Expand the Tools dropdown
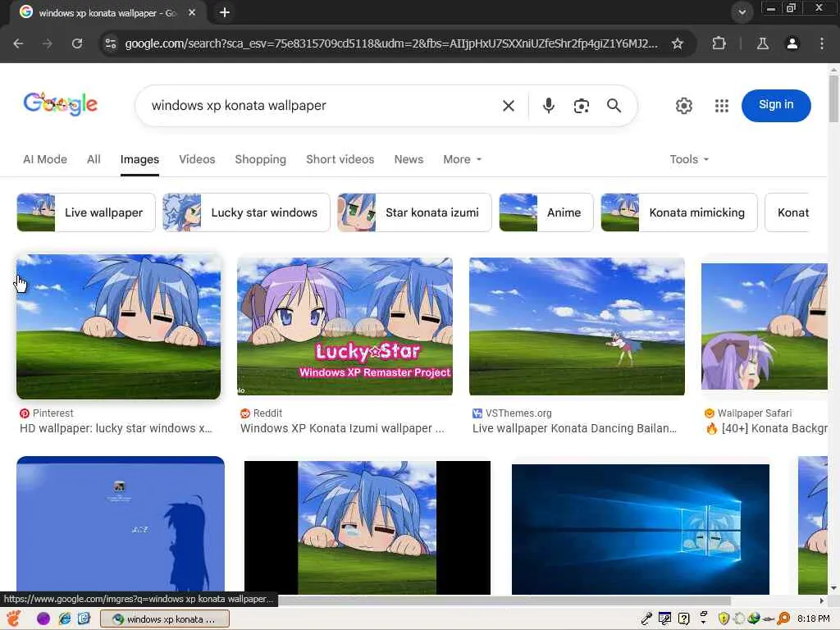The image size is (840, 630). pos(689,159)
